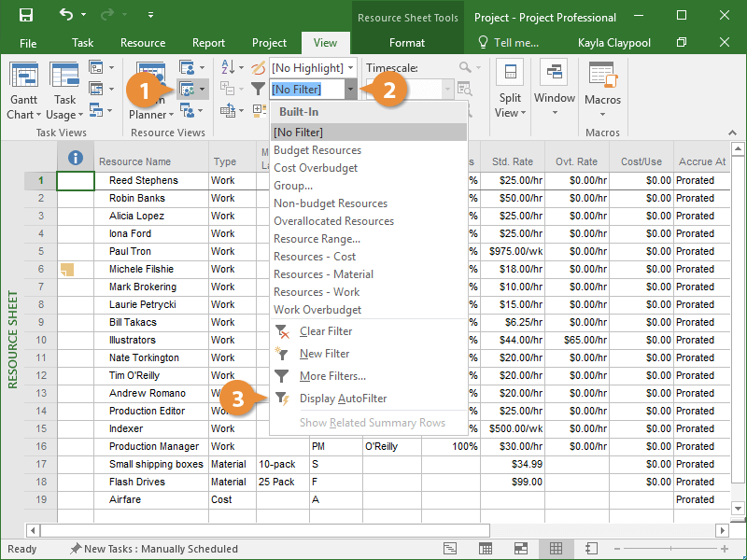Click the Undo arrow icon
Screen dimensions: 747x560
coord(65,15)
